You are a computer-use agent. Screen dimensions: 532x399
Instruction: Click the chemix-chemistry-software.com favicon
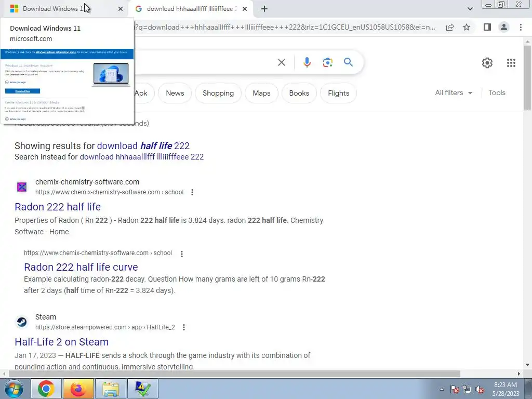tap(22, 187)
